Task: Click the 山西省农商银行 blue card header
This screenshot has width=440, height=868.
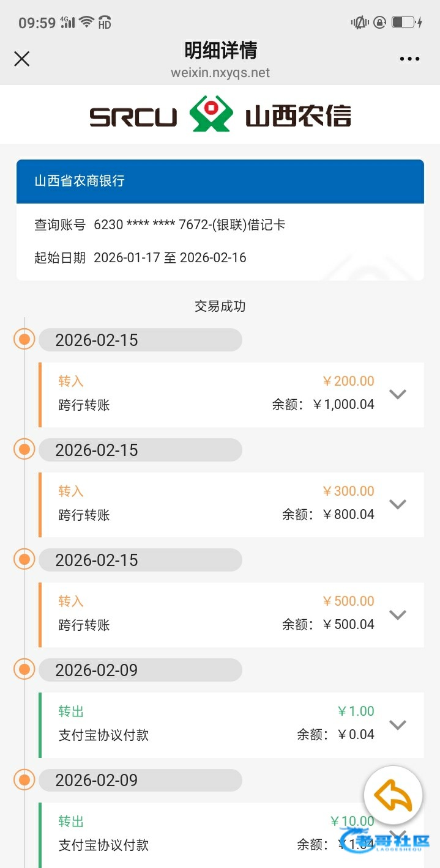Action: 220,181
